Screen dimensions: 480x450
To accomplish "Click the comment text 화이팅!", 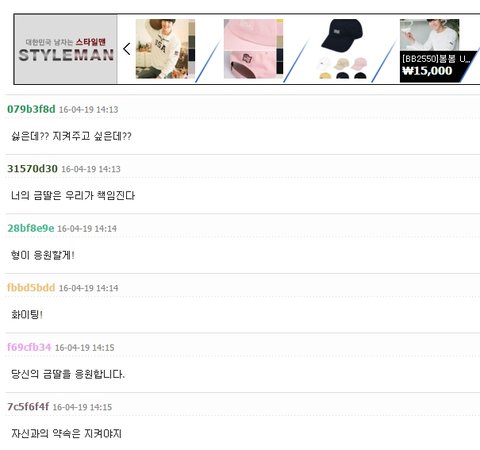I will [27, 314].
